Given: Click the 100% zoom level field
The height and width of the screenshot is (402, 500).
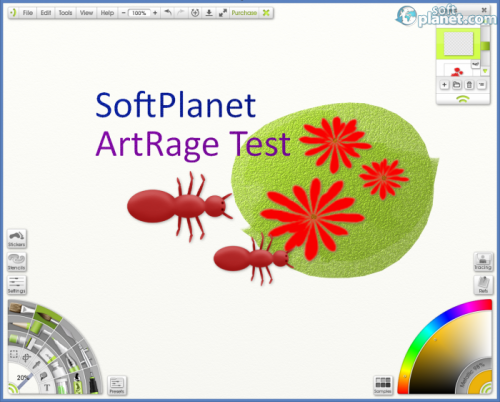Looking at the screenshot, I should (139, 13).
